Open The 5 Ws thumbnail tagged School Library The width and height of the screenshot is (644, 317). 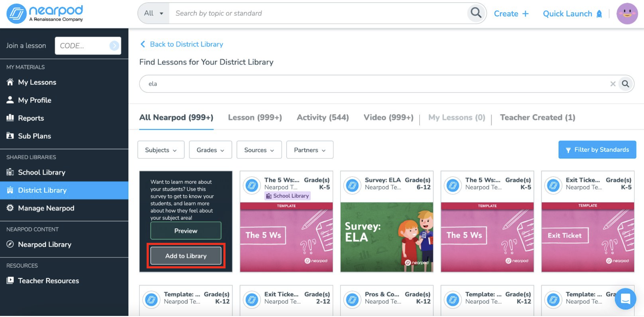[286, 237]
